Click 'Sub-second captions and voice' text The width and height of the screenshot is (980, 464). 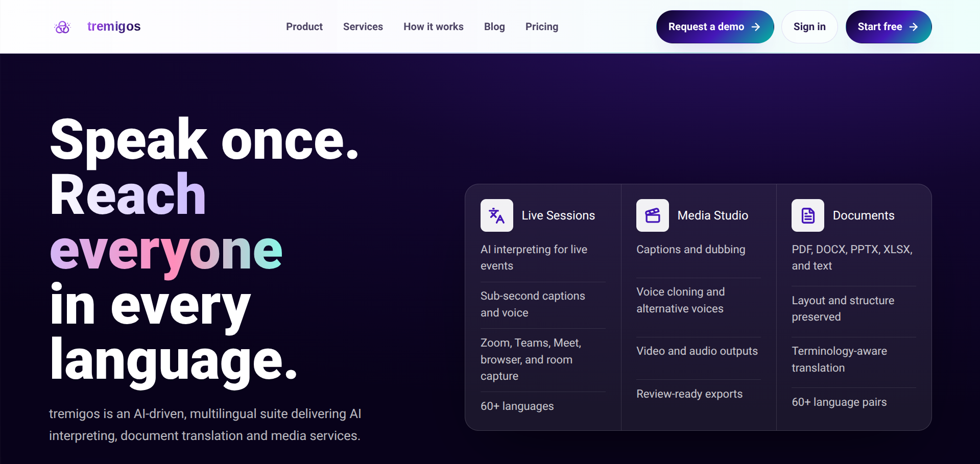[533, 304]
